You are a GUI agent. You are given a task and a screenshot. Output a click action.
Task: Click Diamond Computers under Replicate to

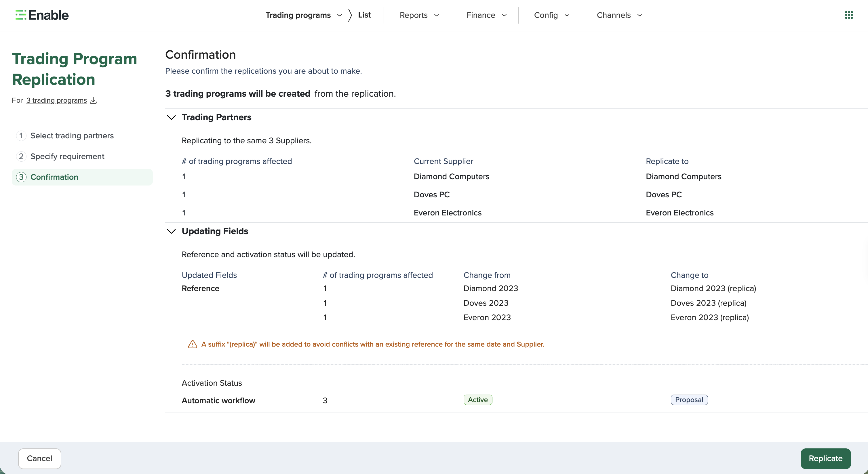(x=684, y=177)
